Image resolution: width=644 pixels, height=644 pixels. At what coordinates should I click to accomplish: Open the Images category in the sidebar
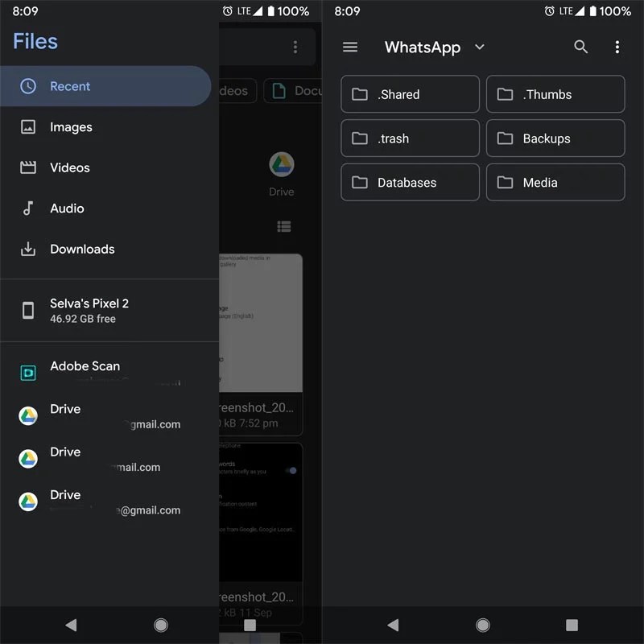click(70, 126)
